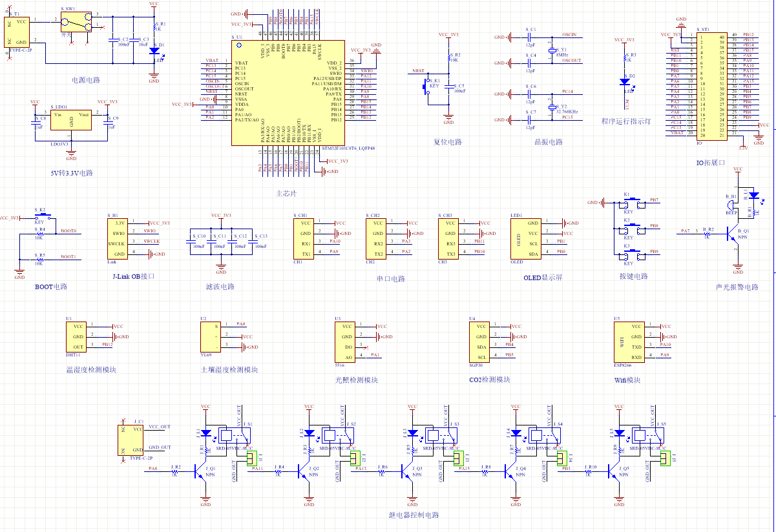
Task: Click the S_R5 10K resistor on BOOT1
Action: [40, 260]
